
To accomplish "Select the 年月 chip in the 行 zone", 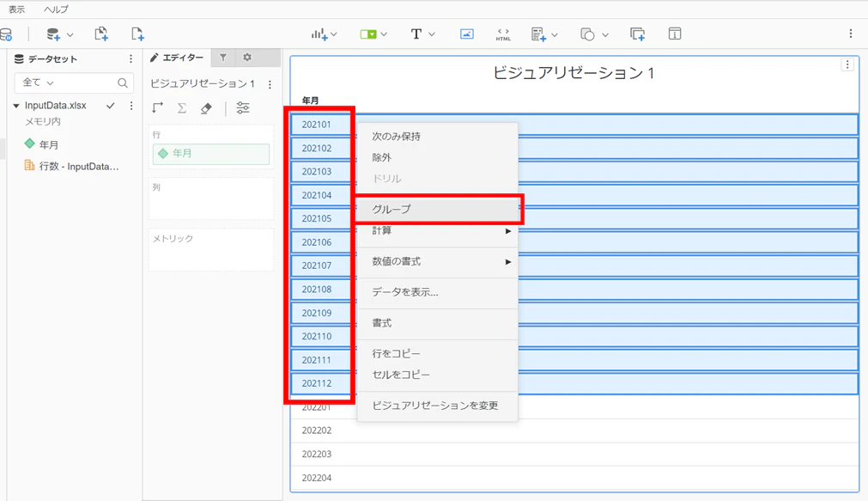I will [211, 154].
